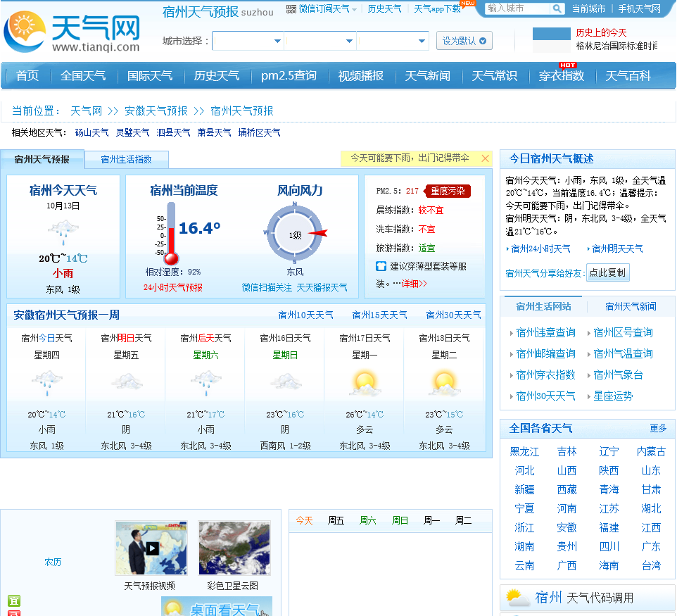The width and height of the screenshot is (677, 616).
Task: Click the 手机天气网 link
Action: point(640,9)
